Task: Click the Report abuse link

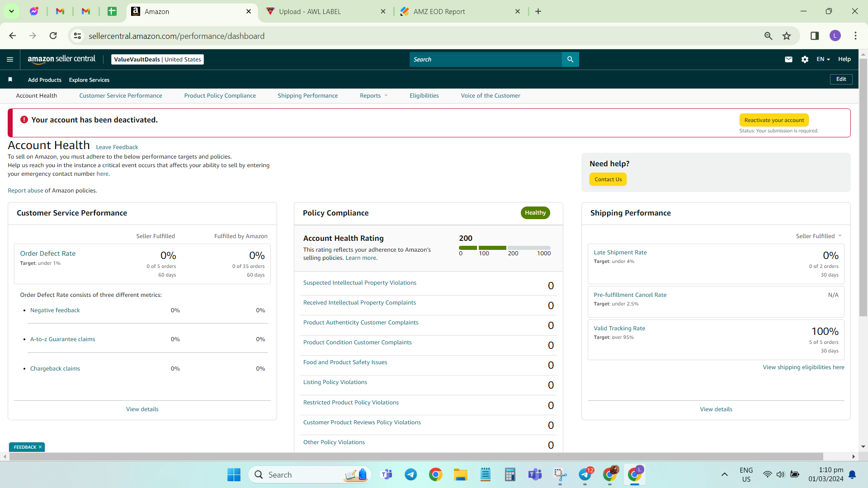Action: click(x=25, y=190)
